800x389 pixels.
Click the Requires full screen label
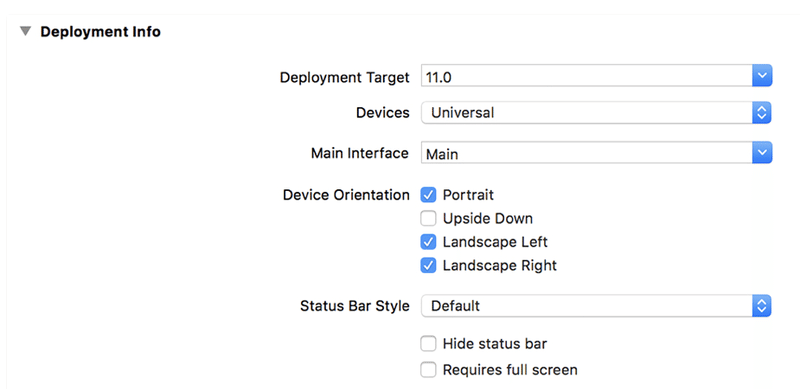point(510,370)
